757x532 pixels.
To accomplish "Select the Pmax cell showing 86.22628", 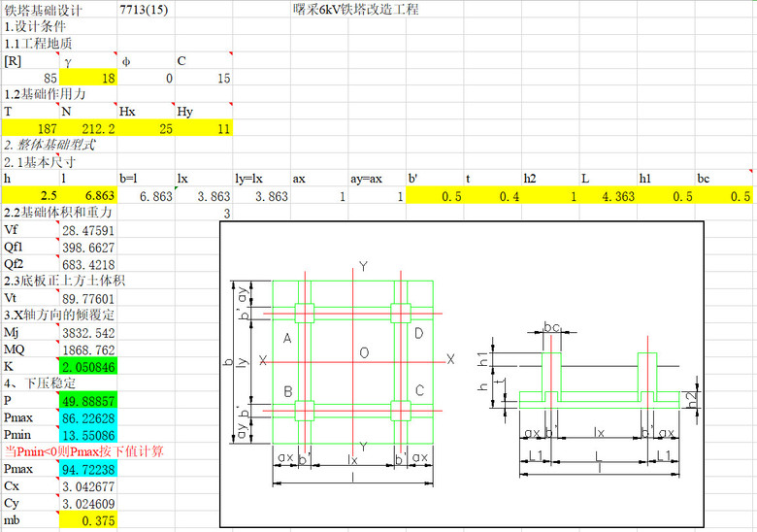I will point(87,417).
